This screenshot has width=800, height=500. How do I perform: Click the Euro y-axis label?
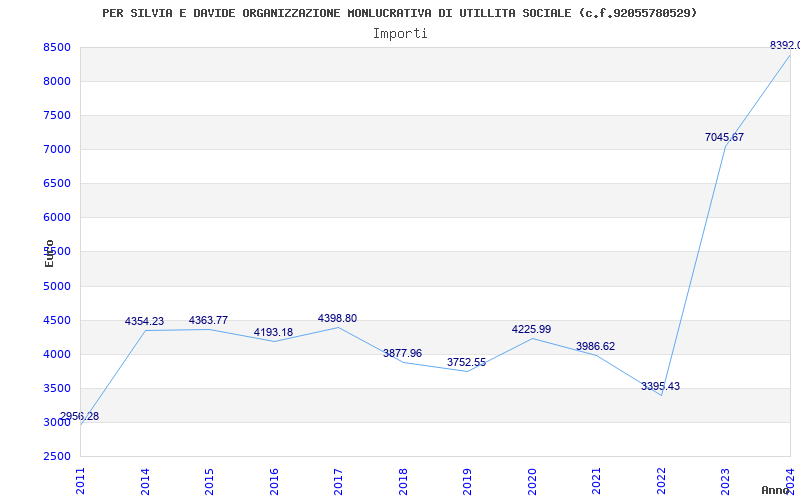coord(49,254)
